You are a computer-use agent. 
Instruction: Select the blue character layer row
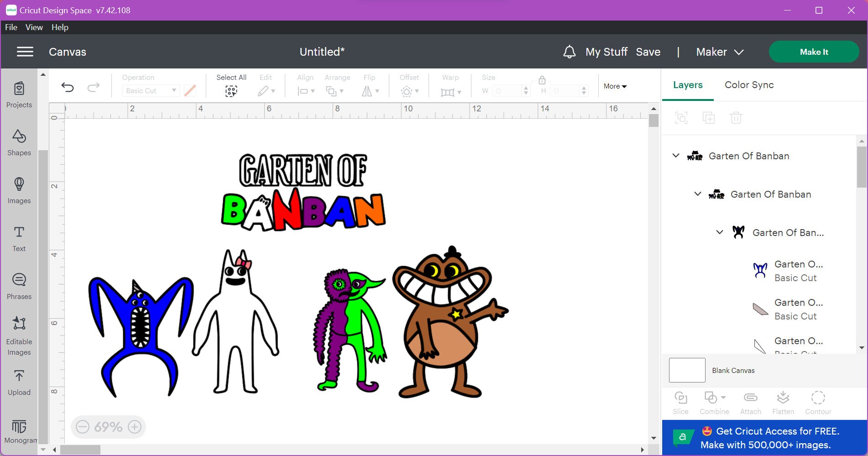click(x=788, y=271)
